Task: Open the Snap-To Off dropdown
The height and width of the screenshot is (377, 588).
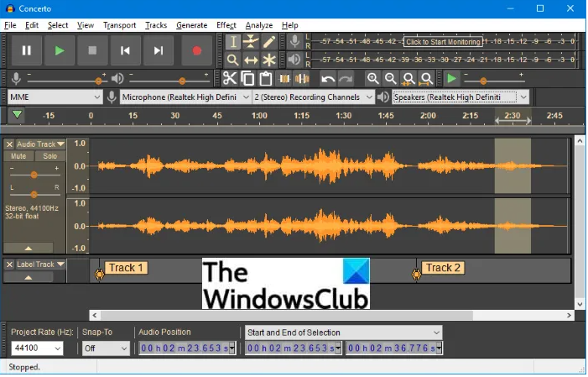Action: [x=106, y=348]
